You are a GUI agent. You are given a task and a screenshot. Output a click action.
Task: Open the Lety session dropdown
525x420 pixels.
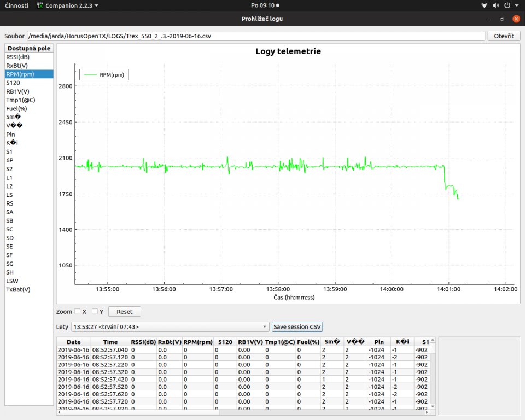click(170, 327)
